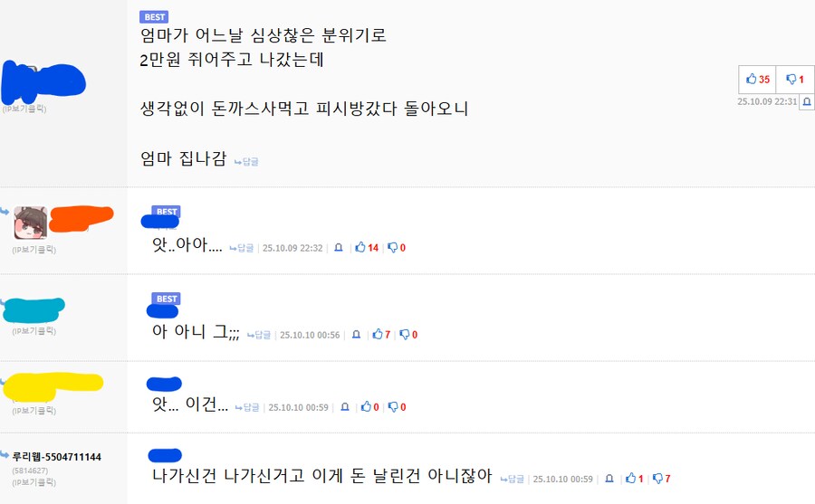Downvote the top BEST comment
This screenshot has width=815, height=504.
[794, 80]
